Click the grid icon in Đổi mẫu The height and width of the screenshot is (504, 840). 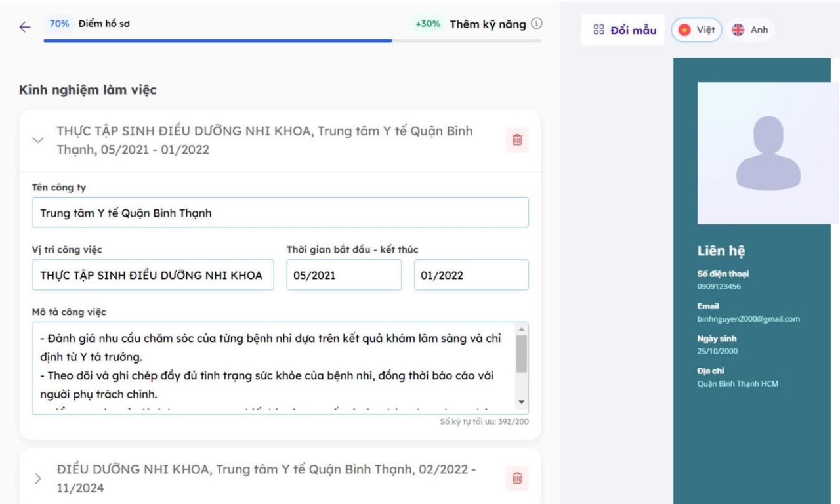[x=598, y=30]
